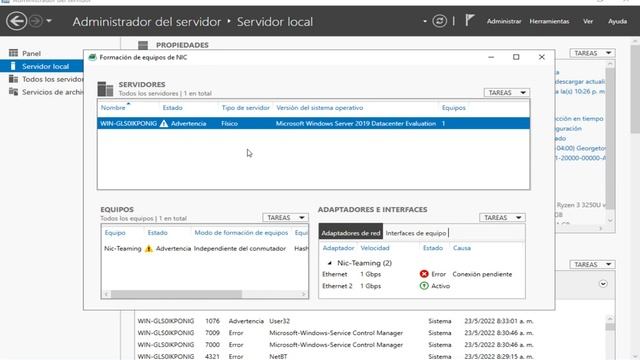Refresh Server Manager with refresh icon
640x360 pixels.
coord(440,21)
